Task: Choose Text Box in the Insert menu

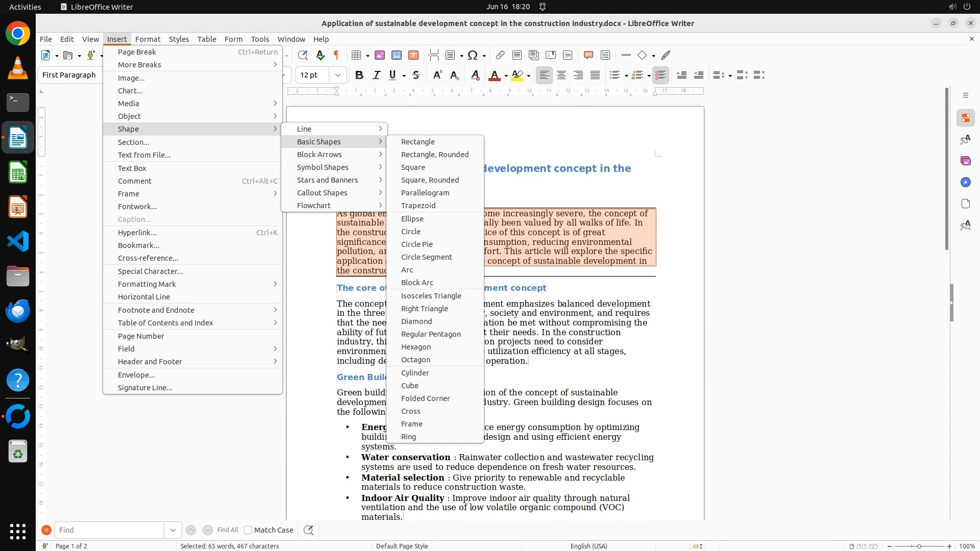Action: coord(132,168)
